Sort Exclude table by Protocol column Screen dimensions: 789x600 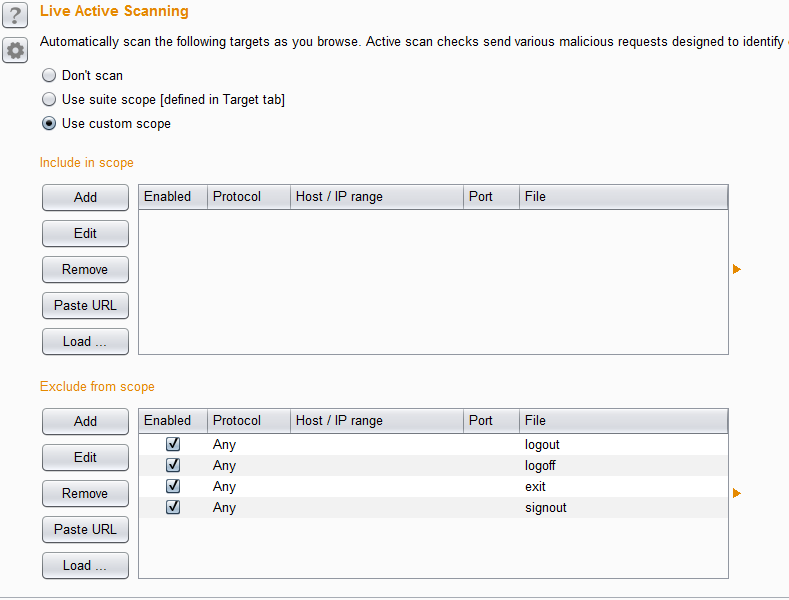click(x=248, y=421)
